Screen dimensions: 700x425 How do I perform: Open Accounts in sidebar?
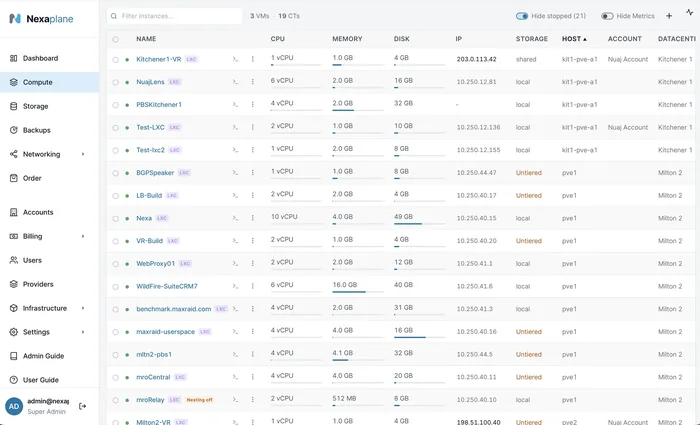click(49, 212)
